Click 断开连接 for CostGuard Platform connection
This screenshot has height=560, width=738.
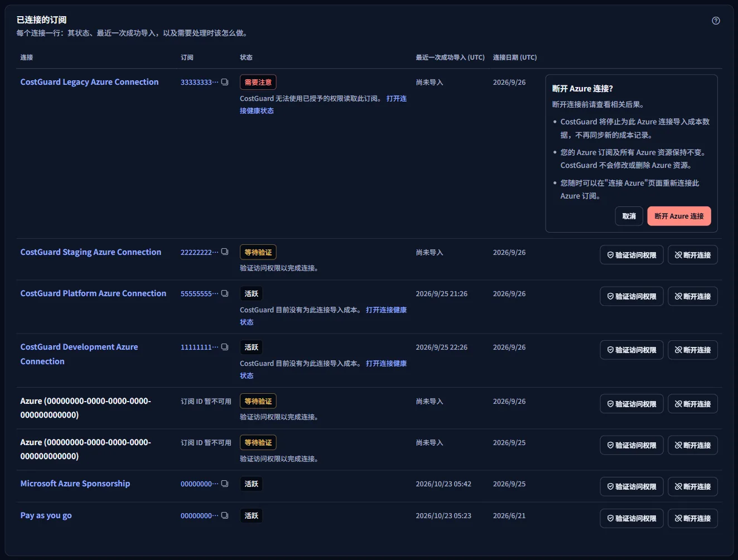[x=693, y=296]
